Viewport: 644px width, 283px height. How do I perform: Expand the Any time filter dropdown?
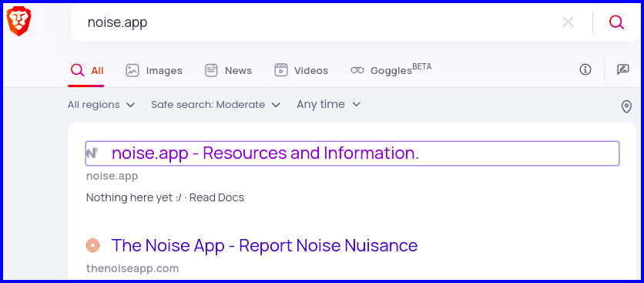coord(329,104)
